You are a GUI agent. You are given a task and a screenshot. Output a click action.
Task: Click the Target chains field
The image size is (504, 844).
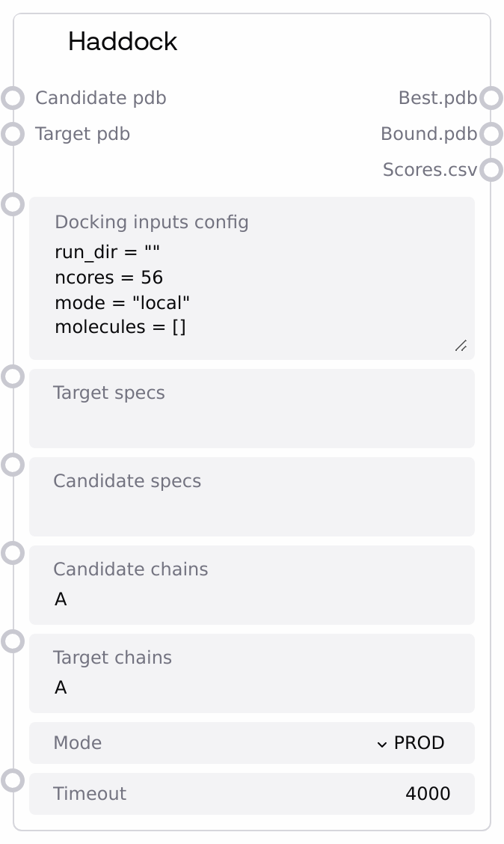[x=251, y=688]
